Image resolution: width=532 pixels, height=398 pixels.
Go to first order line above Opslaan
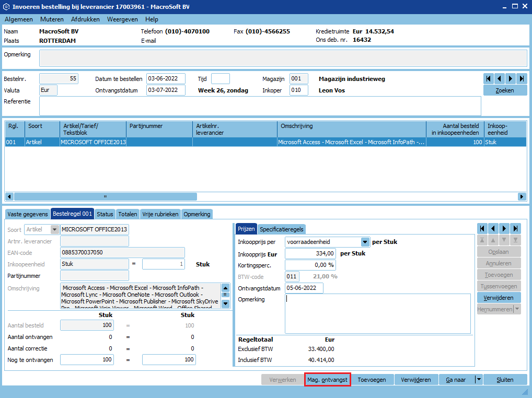pos(482,228)
